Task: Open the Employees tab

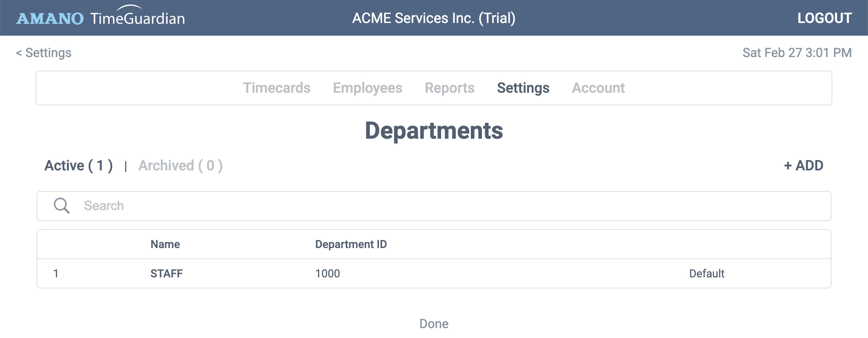Action: (367, 88)
